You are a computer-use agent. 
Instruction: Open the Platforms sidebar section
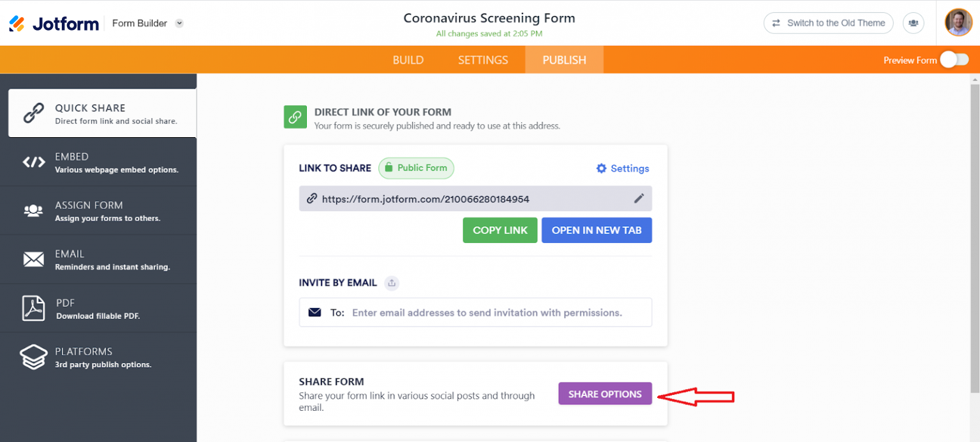tap(98, 357)
